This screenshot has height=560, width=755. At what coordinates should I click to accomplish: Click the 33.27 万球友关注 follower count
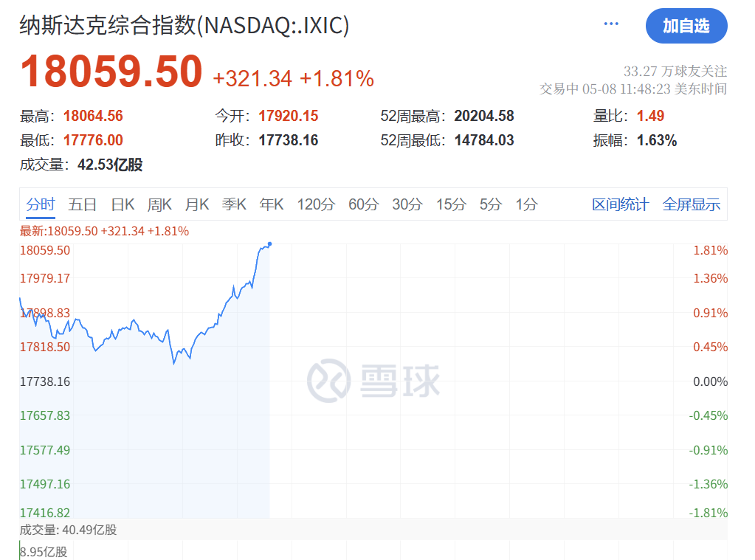(675, 72)
